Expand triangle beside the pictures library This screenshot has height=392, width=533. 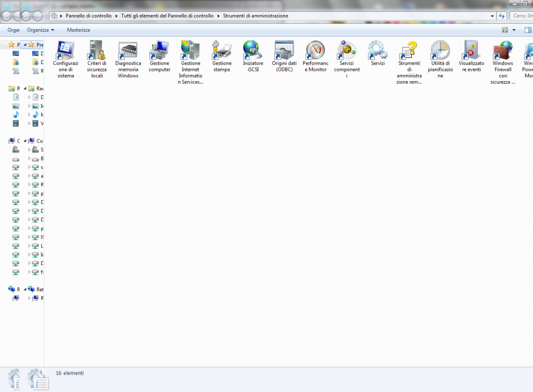(x=29, y=106)
